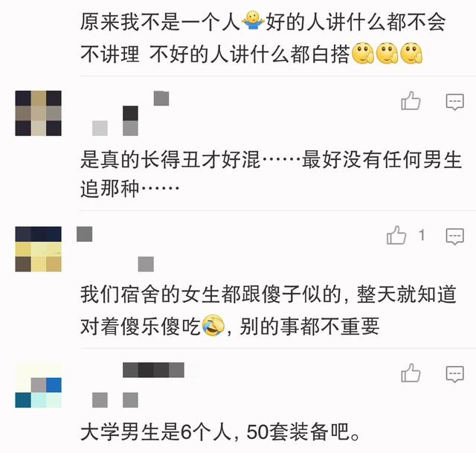Like the comment about 大学男生是6个人
476x453 pixels.
411,373
